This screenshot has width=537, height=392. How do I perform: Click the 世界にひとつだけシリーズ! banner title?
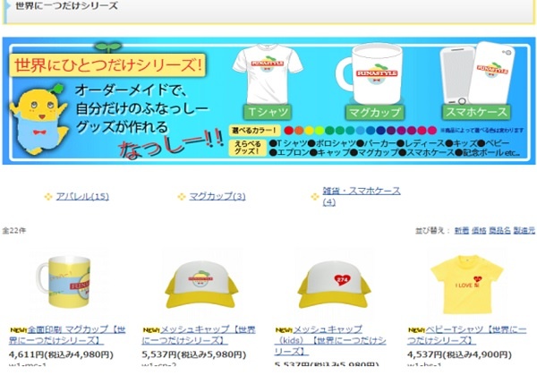[x=107, y=65]
